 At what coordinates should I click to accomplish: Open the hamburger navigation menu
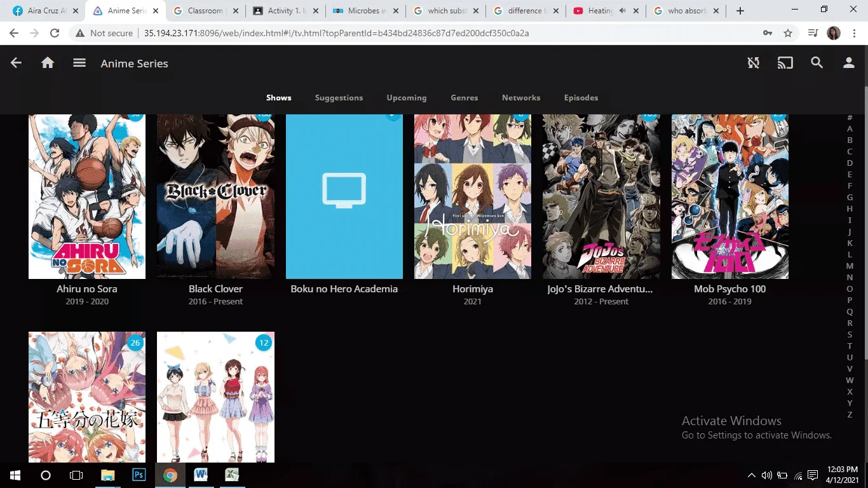(79, 63)
